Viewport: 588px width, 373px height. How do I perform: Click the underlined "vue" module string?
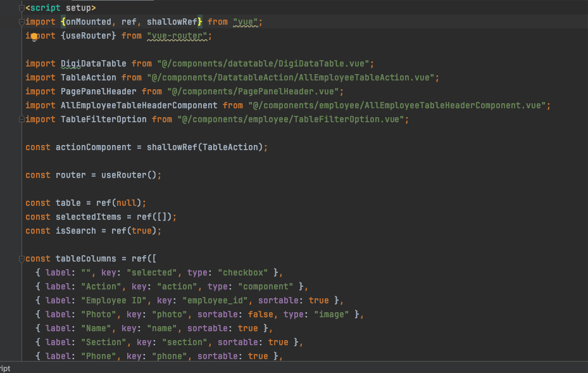point(244,22)
